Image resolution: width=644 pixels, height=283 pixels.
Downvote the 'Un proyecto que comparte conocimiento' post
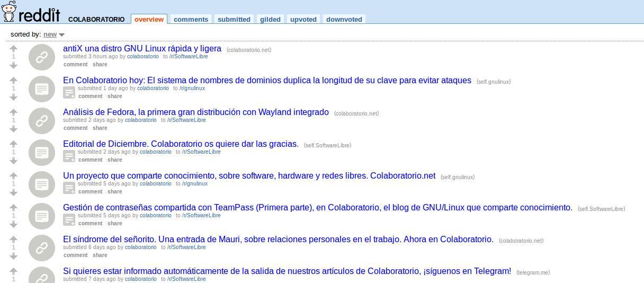coord(14,192)
